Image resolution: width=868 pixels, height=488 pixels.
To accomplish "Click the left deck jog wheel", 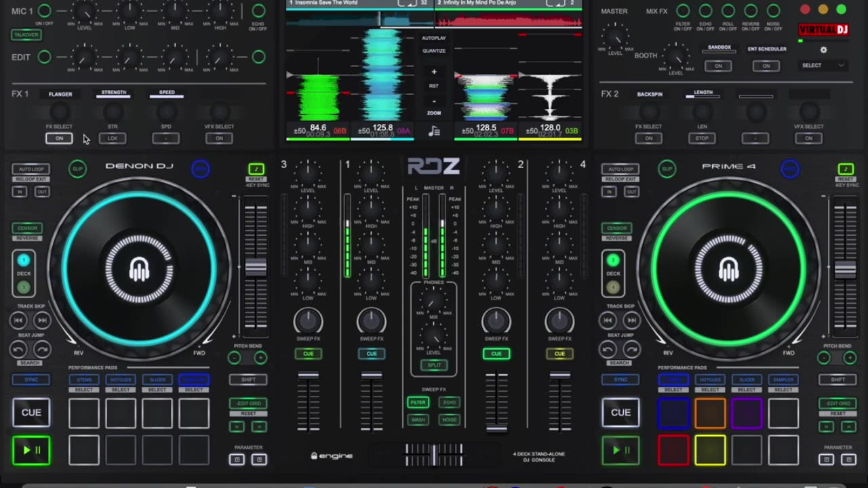I will [x=139, y=269].
